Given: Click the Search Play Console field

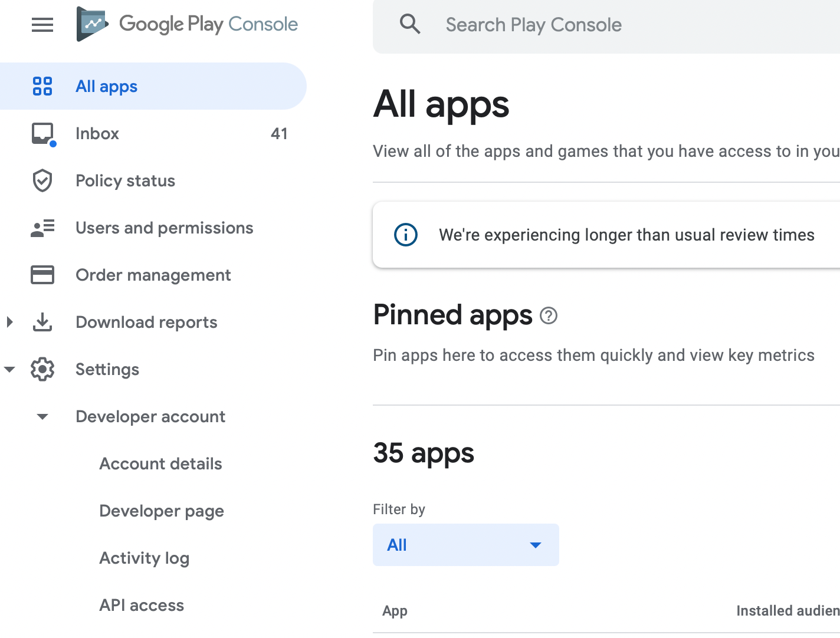Looking at the screenshot, I should point(590,25).
